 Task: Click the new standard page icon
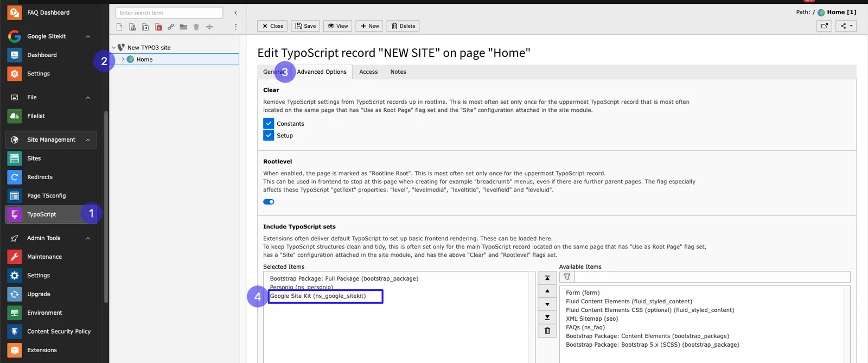coord(119,27)
